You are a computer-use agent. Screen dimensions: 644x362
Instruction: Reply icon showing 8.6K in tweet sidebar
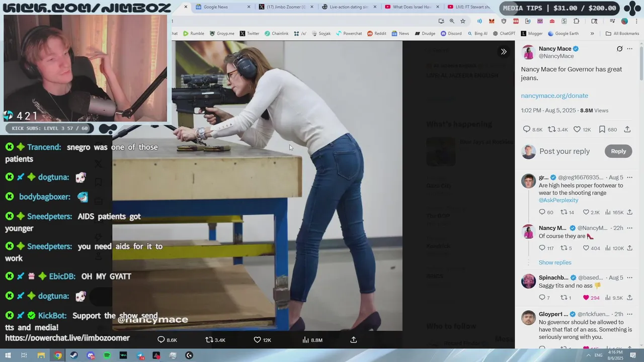point(527,129)
